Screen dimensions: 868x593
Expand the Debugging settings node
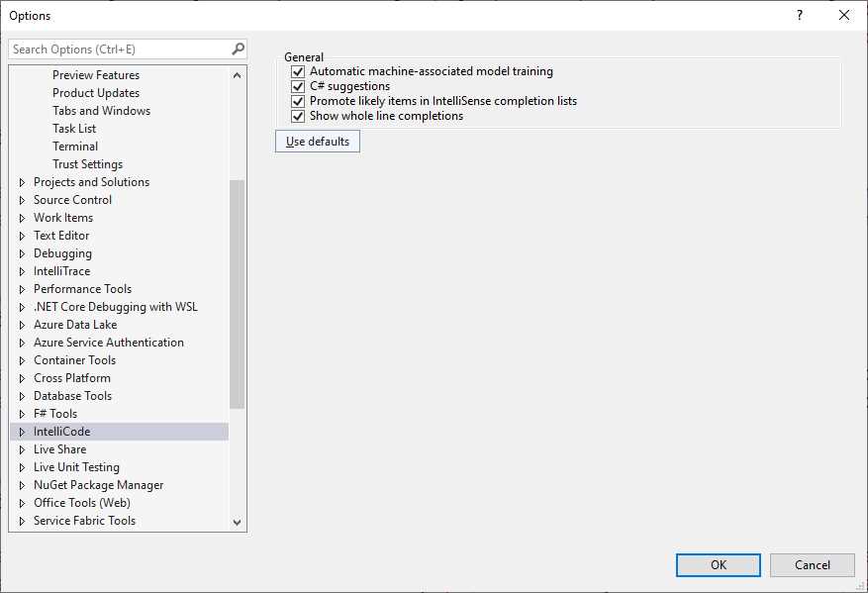pyautogui.click(x=23, y=253)
